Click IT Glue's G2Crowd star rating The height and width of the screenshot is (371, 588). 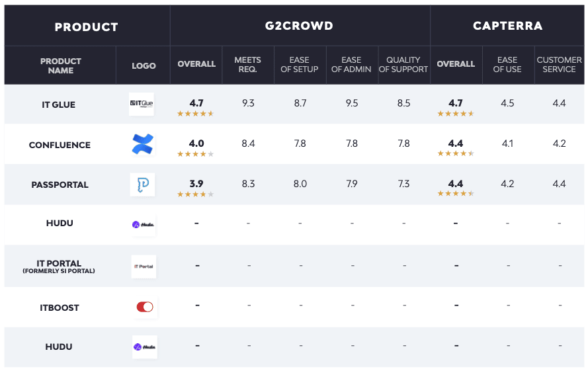[196, 114]
